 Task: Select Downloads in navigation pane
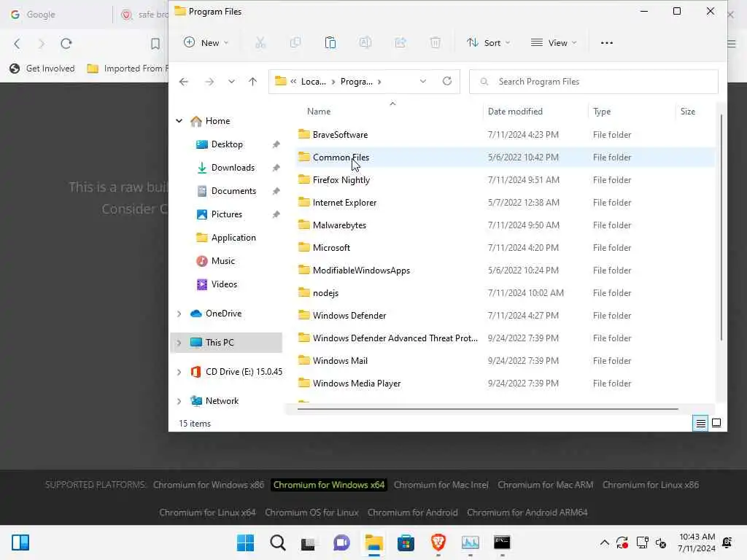click(233, 168)
